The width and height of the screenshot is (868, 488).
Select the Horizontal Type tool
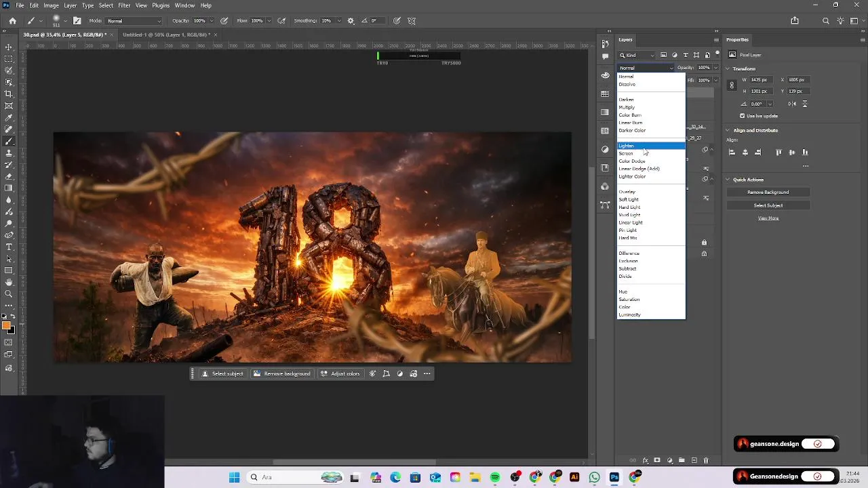coord(9,247)
